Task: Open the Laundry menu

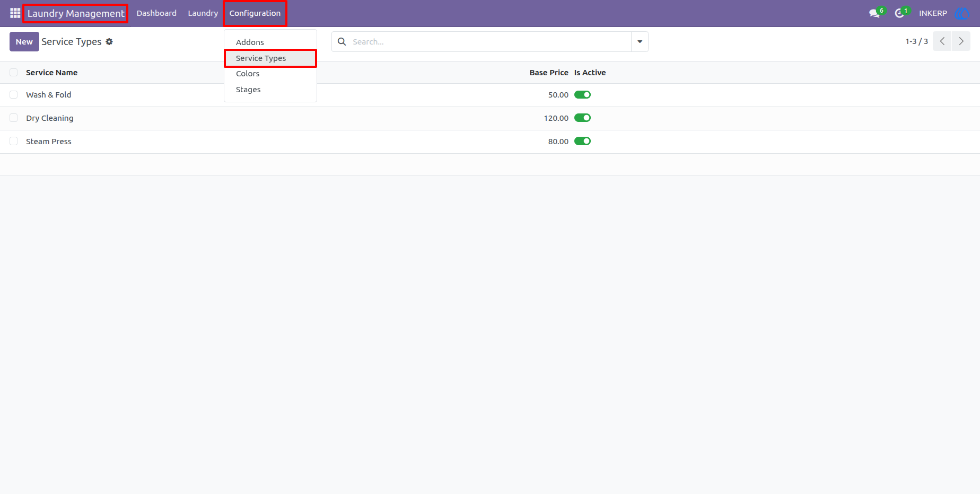Action: tap(203, 13)
